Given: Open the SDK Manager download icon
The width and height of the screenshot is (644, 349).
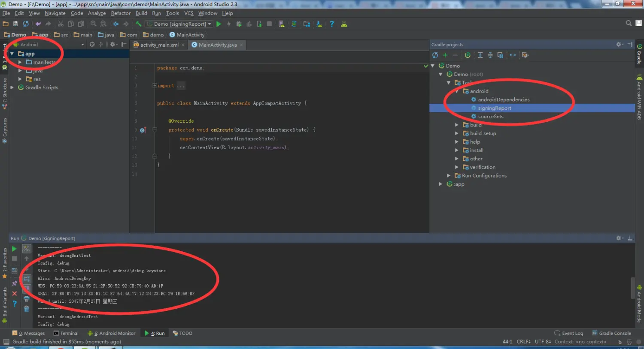Looking at the screenshot, I should pos(319,24).
